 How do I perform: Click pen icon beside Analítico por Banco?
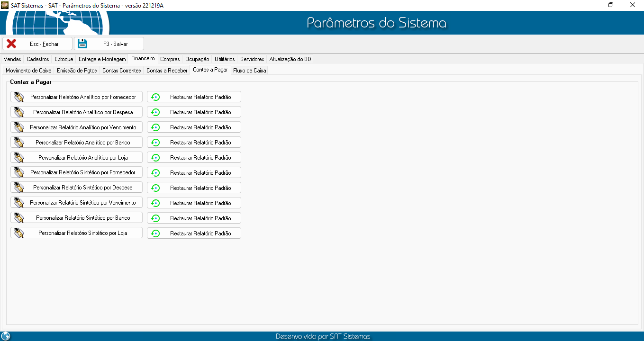click(19, 143)
